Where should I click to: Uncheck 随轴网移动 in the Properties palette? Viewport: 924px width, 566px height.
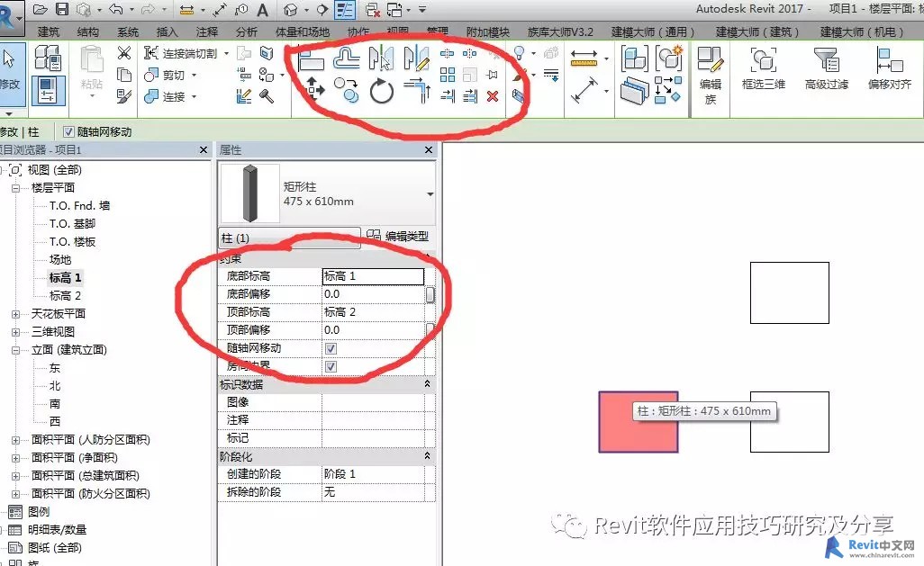[x=331, y=348]
